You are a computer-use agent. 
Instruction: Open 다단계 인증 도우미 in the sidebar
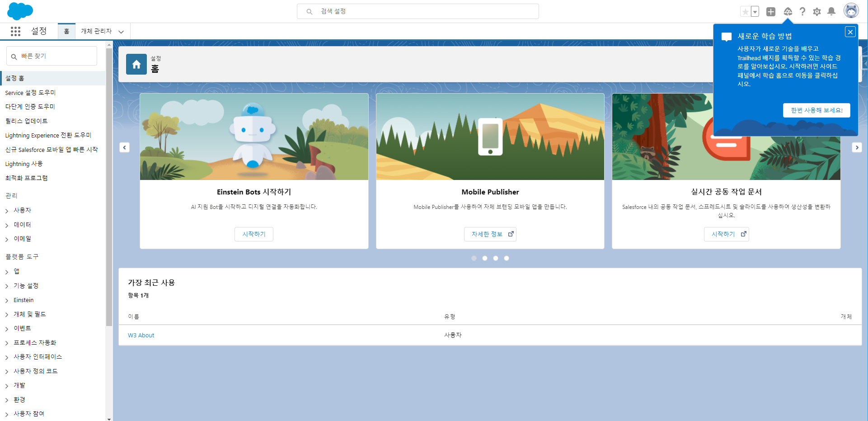click(30, 107)
